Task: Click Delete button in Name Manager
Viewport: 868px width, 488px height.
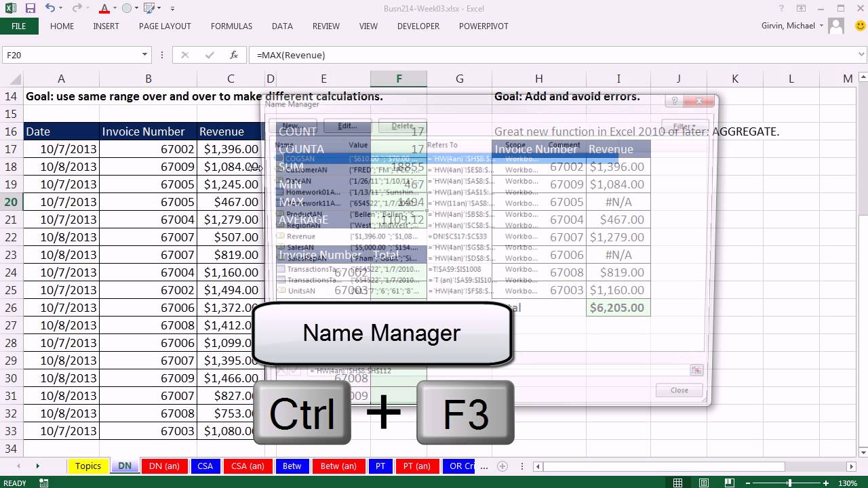Action: [x=402, y=126]
